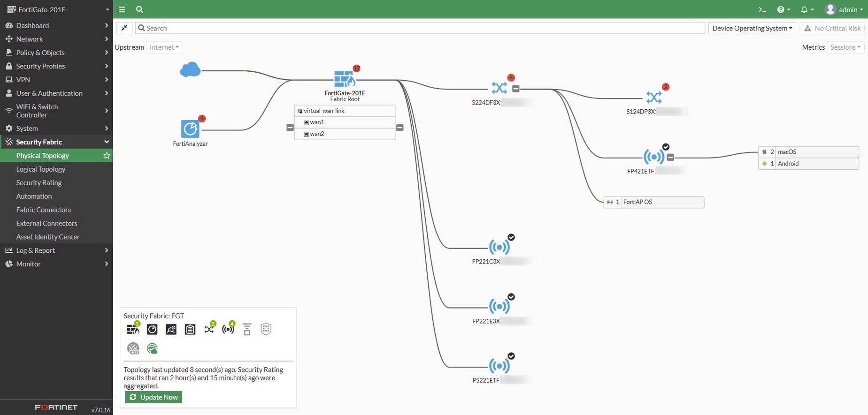Image resolution: width=868 pixels, height=415 pixels.
Task: Click the FortiAnalyzer device icon
Action: coord(190,129)
